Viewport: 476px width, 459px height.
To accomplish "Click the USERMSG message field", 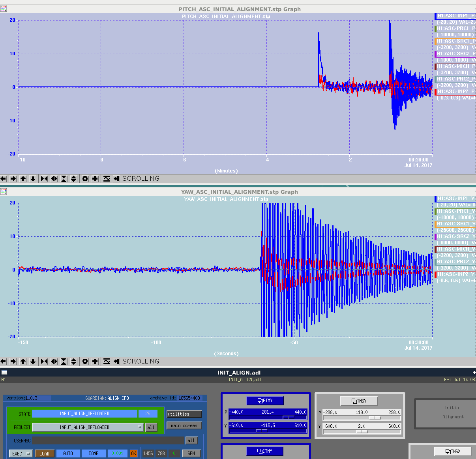I will point(109,440).
